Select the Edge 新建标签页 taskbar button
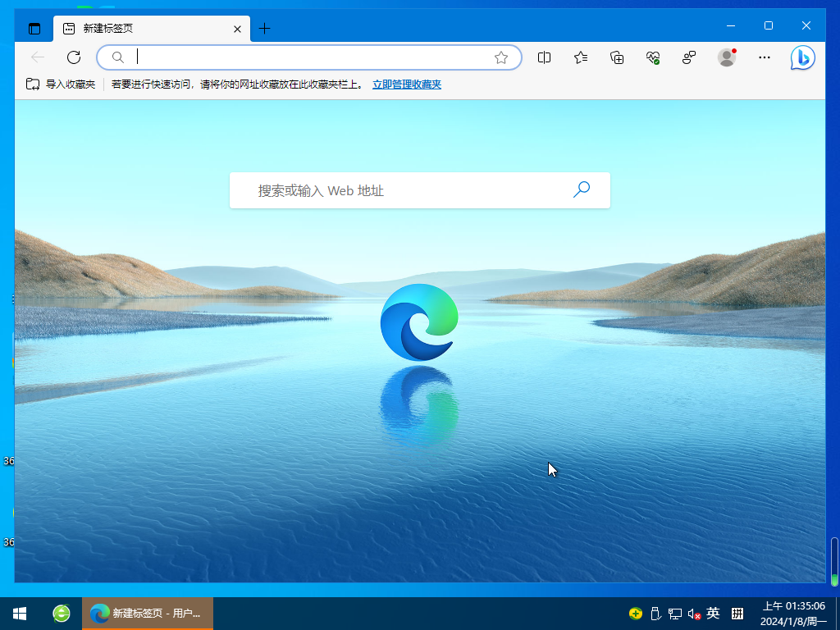The height and width of the screenshot is (630, 840). tap(148, 614)
